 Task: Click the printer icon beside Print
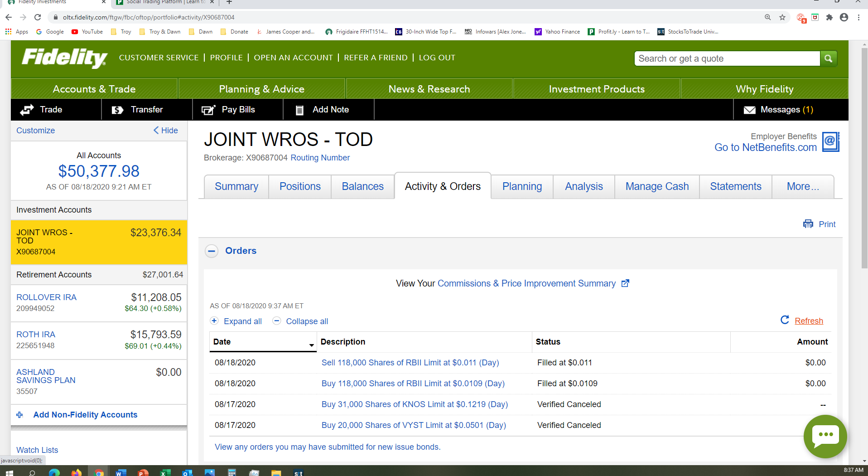point(808,224)
